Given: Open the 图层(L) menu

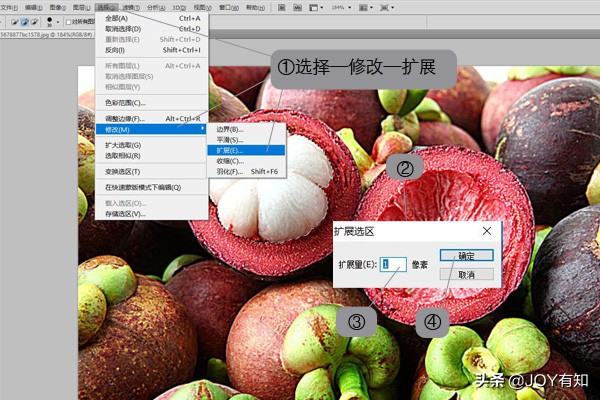Looking at the screenshot, I should click(x=81, y=7).
